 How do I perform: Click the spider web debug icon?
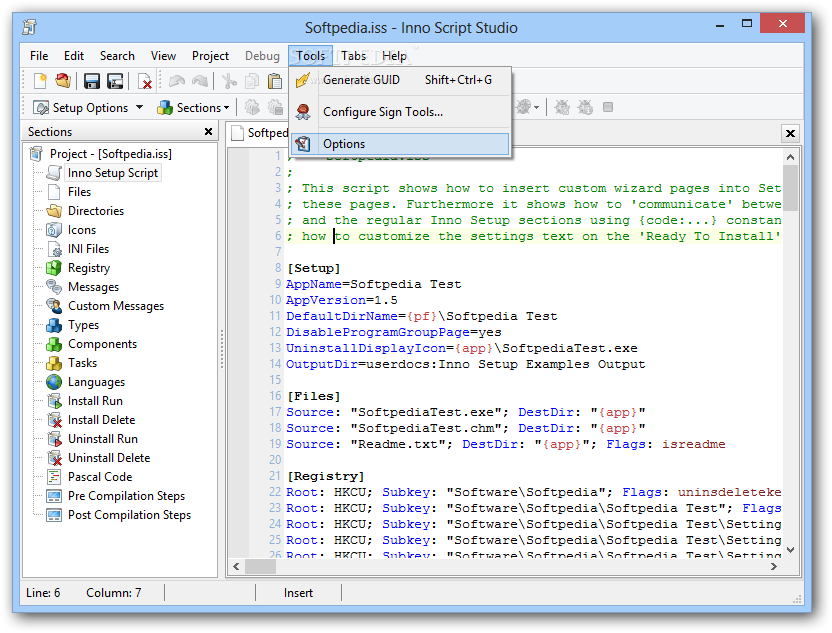[x=523, y=107]
